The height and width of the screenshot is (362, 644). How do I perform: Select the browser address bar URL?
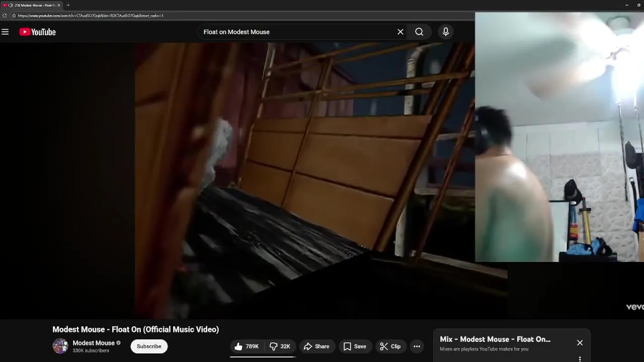pyautogui.click(x=91, y=16)
